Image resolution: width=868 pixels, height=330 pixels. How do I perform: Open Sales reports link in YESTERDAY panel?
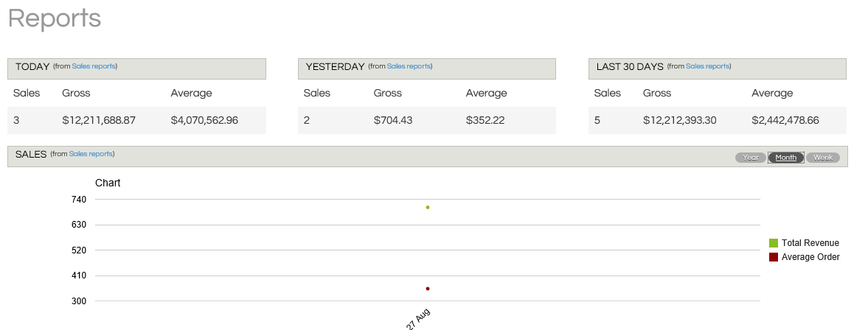coord(409,66)
